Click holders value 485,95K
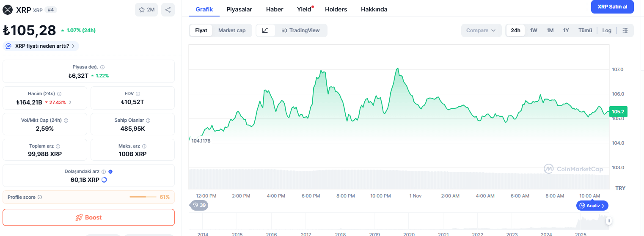 [132, 129]
